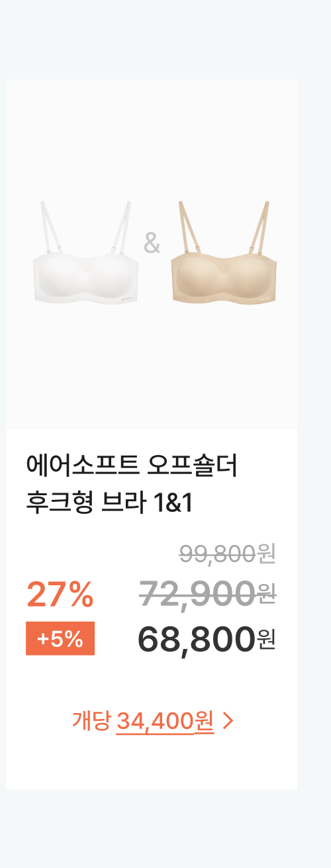The image size is (331, 868).
Task: Tap the orange +5% extra discount badge
Action: 60,639
